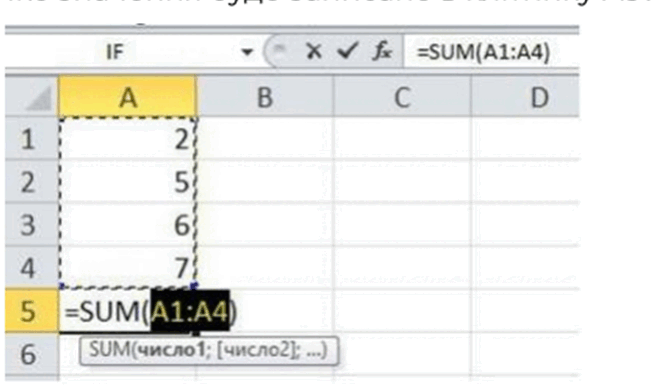Viewport: 664px width, 388px height.
Task: Click empty cell C3
Action: 402,225
